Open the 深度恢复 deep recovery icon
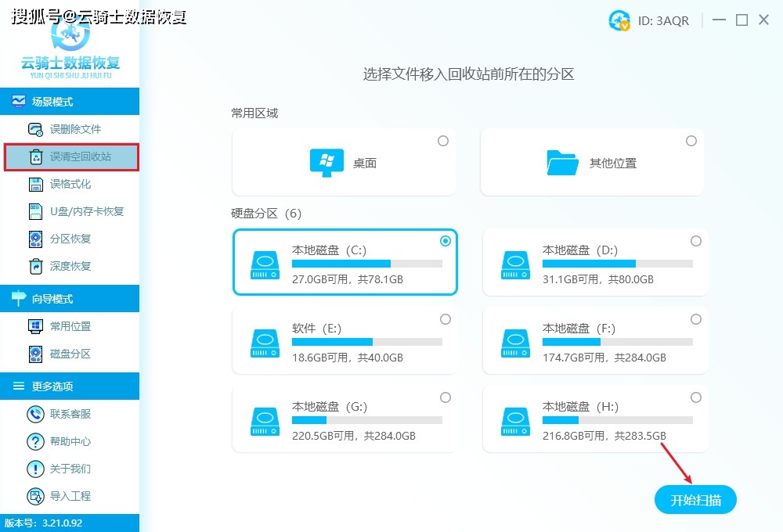783x532 pixels. click(36, 266)
